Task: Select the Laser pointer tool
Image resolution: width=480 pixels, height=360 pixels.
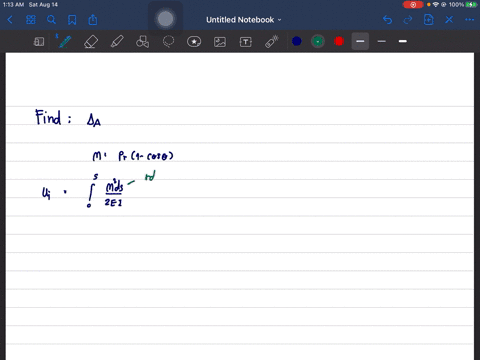Action: (272, 42)
